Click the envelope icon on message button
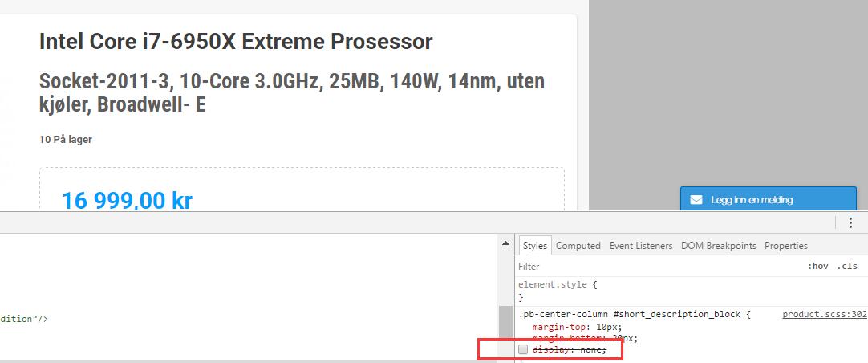This screenshot has height=363, width=868. click(696, 200)
